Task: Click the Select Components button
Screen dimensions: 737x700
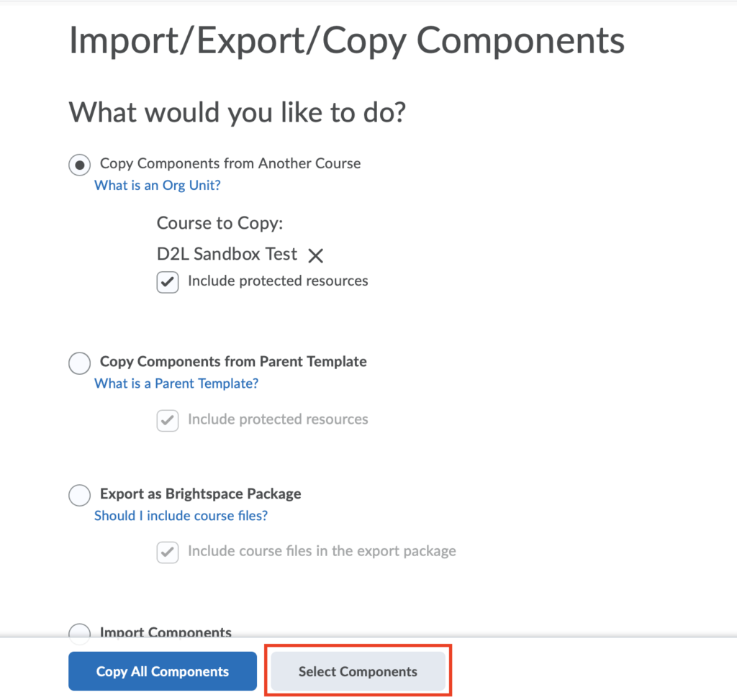Action: pyautogui.click(x=358, y=671)
